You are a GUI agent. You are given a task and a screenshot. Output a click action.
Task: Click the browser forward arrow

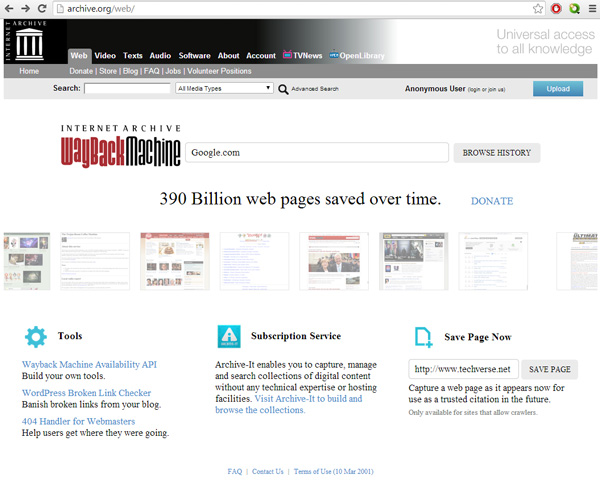pos(26,8)
